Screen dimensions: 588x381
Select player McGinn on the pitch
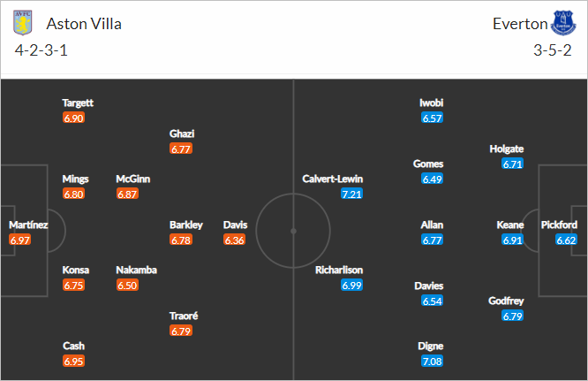[132, 179]
